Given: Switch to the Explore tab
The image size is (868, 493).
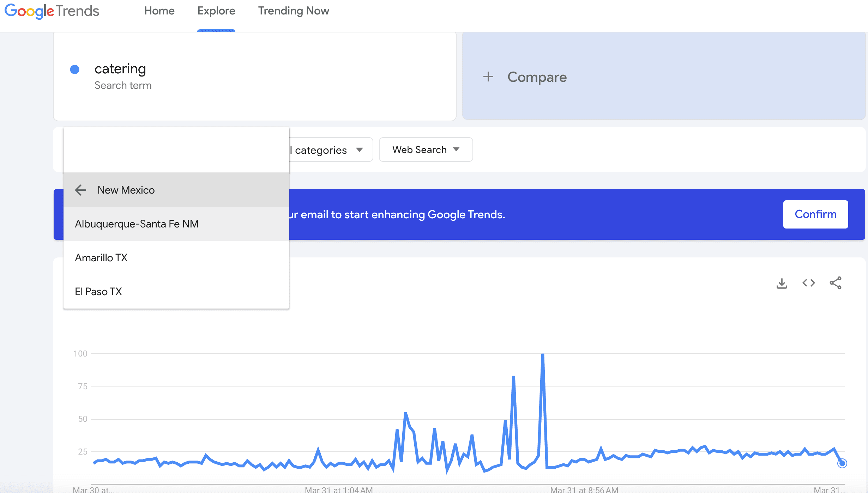Looking at the screenshot, I should point(216,11).
